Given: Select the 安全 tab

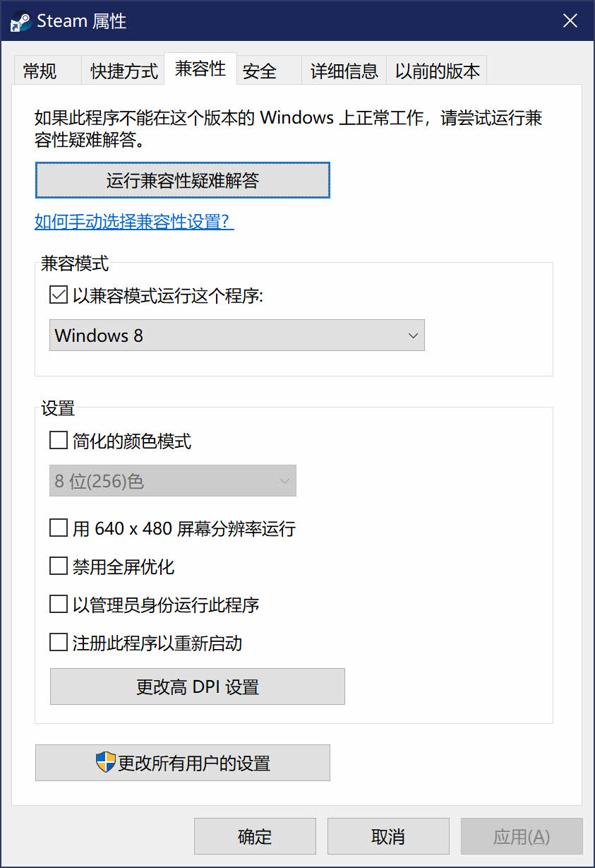Looking at the screenshot, I should pos(260,71).
